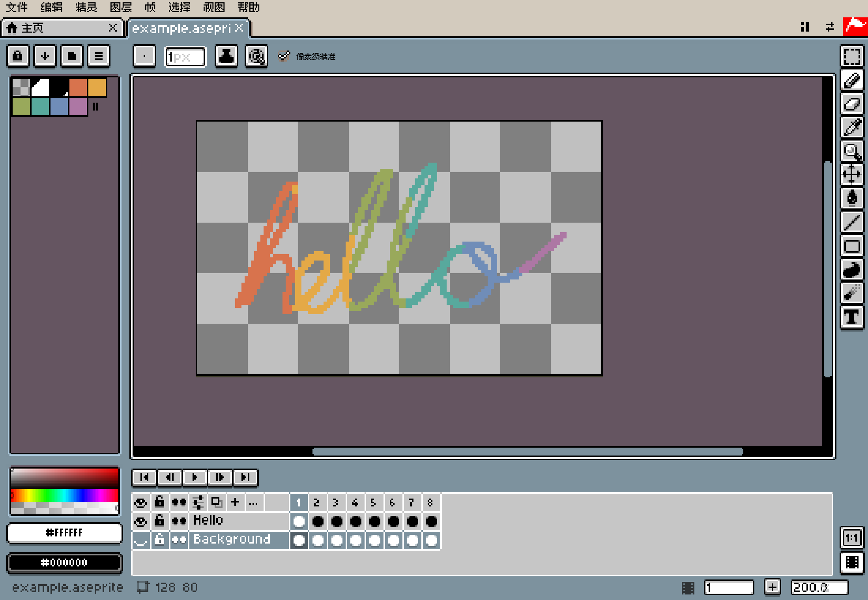Click the palette presets icon
This screenshot has width=868, height=600.
pyautogui.click(x=72, y=56)
